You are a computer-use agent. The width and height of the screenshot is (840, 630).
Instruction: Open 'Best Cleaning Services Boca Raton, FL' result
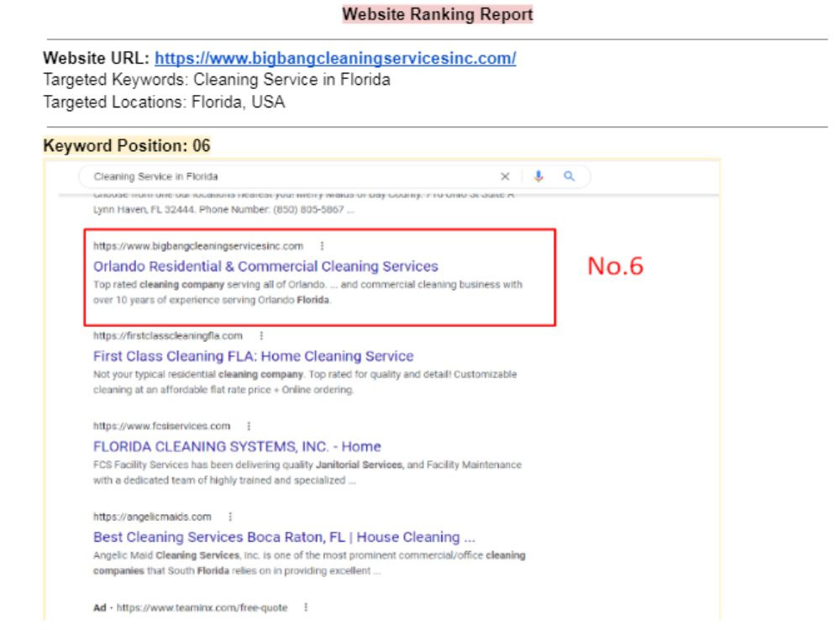(x=284, y=537)
